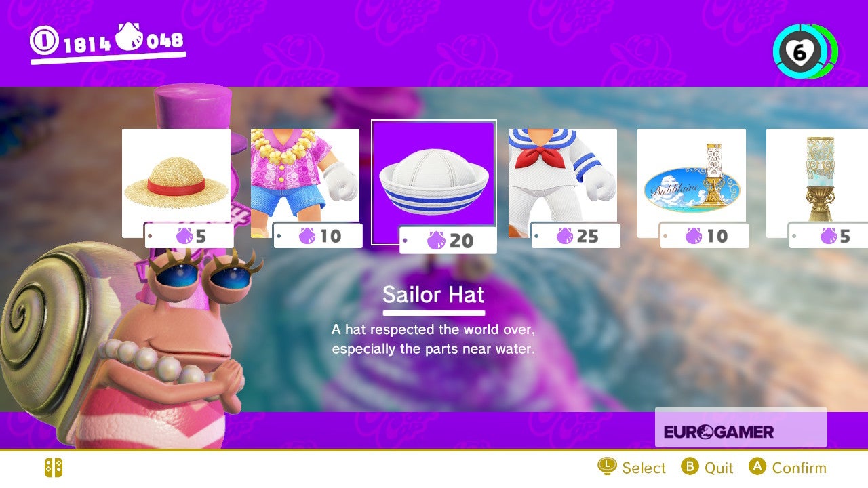Click the Sailor Hat title text
This screenshot has height=488, width=868.
[x=434, y=295]
